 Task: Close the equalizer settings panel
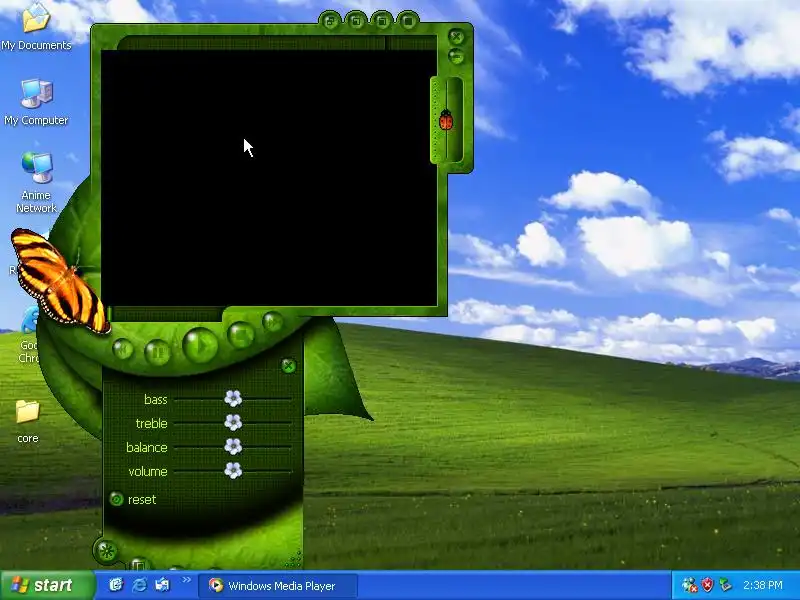(x=288, y=365)
